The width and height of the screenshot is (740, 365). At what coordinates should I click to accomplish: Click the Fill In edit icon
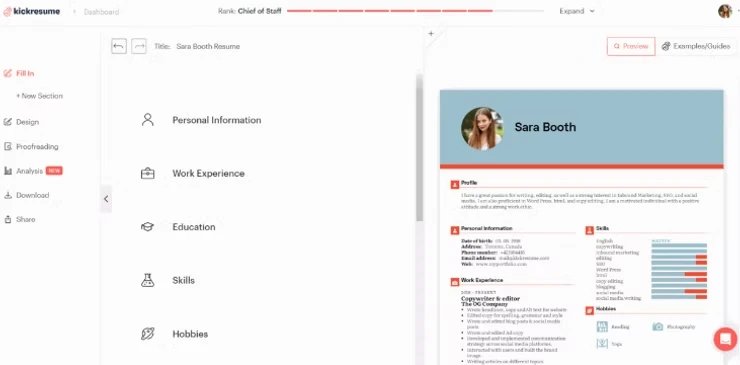point(8,73)
